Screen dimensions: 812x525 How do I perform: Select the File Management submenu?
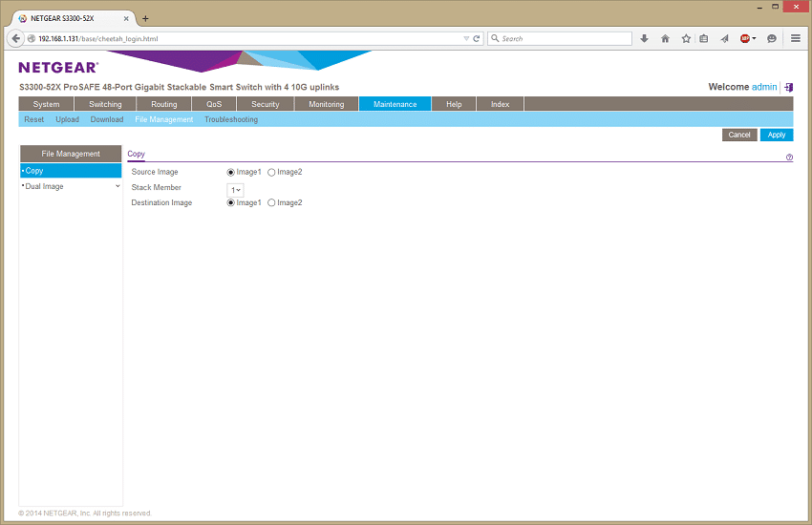tap(163, 119)
